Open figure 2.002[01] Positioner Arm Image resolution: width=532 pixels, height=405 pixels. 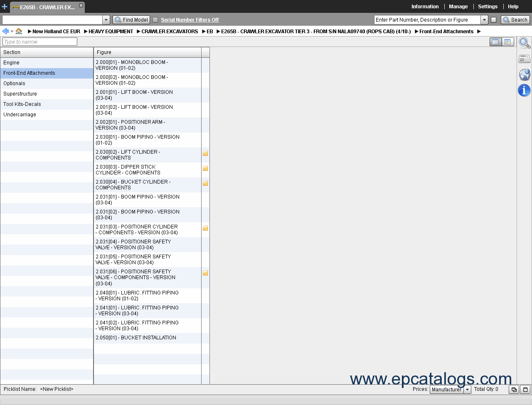tap(148, 125)
